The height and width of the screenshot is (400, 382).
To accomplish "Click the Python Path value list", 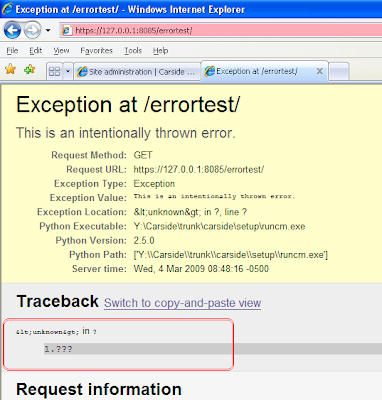I will (x=231, y=255).
